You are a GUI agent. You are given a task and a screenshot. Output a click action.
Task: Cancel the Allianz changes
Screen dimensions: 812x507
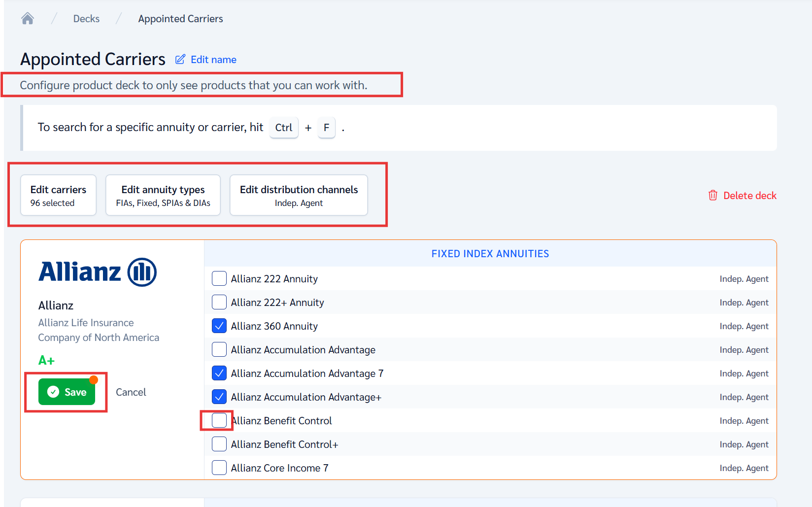(131, 392)
